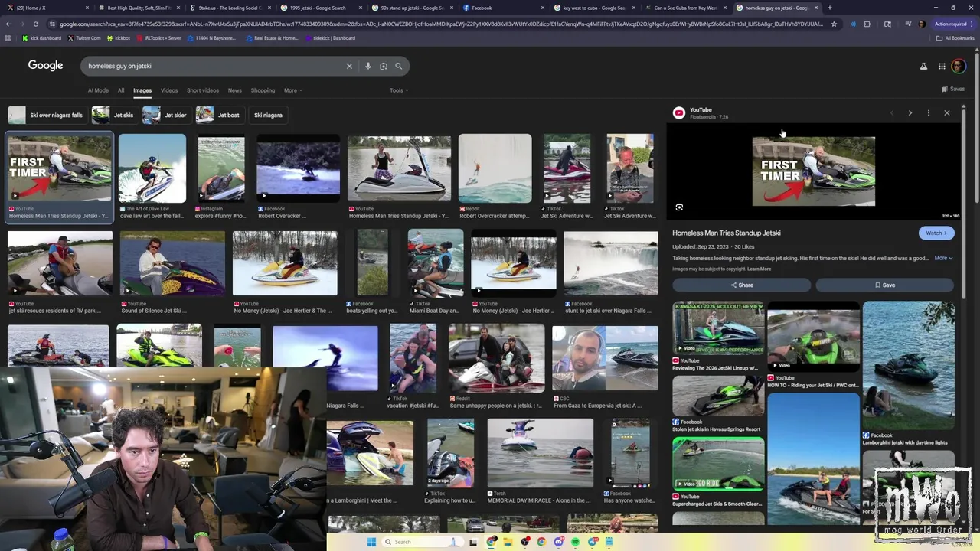Open Search Labs flask icon
The height and width of the screenshot is (551, 980).
[x=923, y=67]
